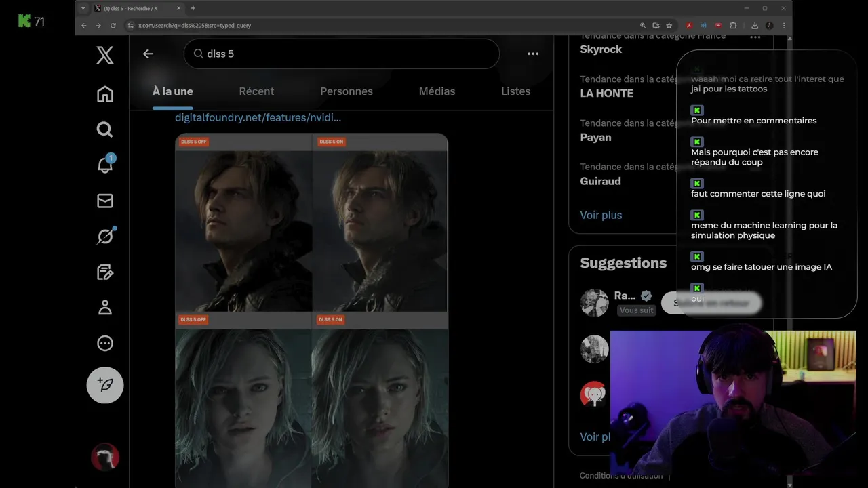Screen dimensions: 868x488
Task: Go to the Home feed icon
Action: coord(105,94)
